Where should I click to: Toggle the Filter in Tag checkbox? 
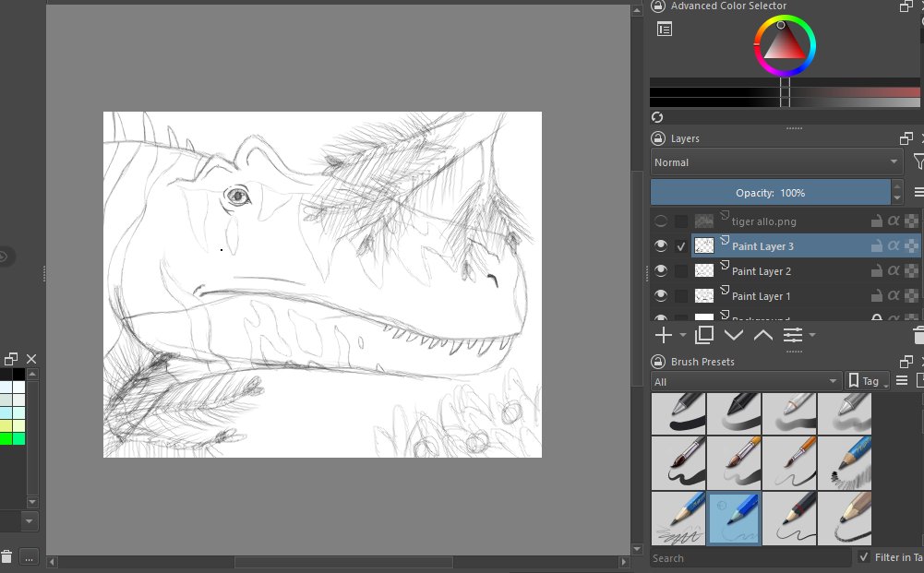(864, 556)
